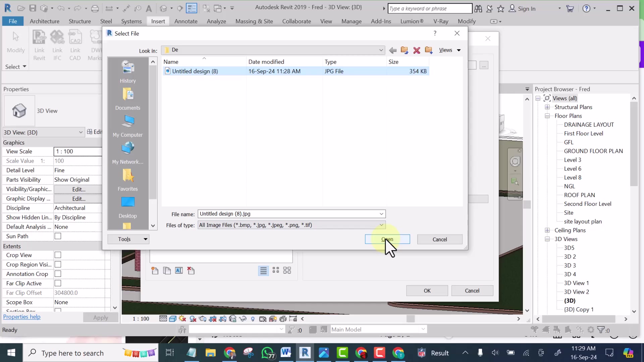Click the red Delete icon in dialog
The width and height of the screenshot is (644, 362).
click(417, 50)
